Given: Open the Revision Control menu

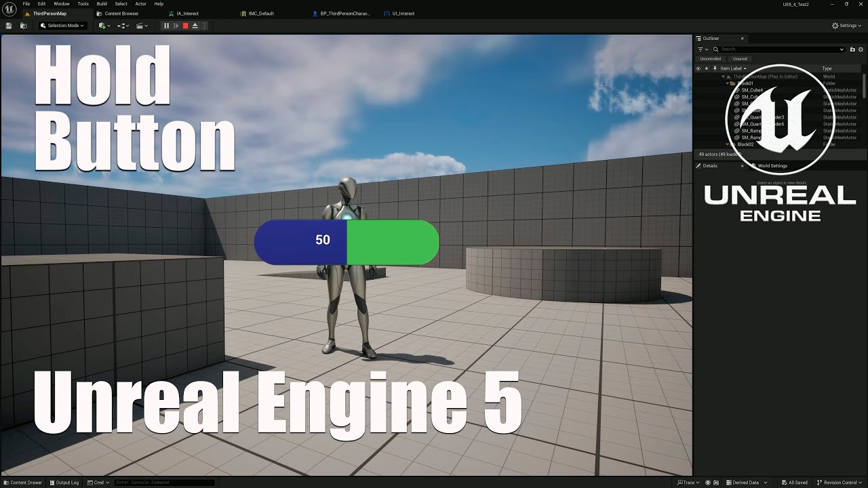Looking at the screenshot, I should [x=841, y=483].
